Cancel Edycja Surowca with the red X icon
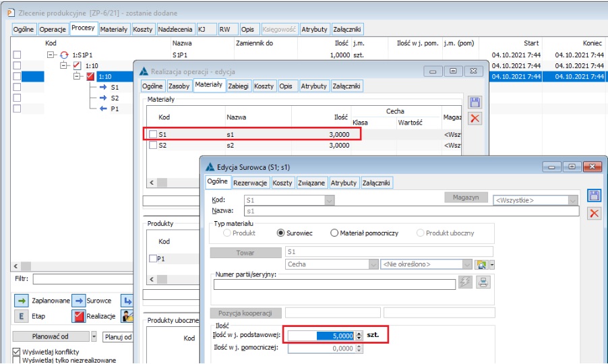 click(x=594, y=214)
